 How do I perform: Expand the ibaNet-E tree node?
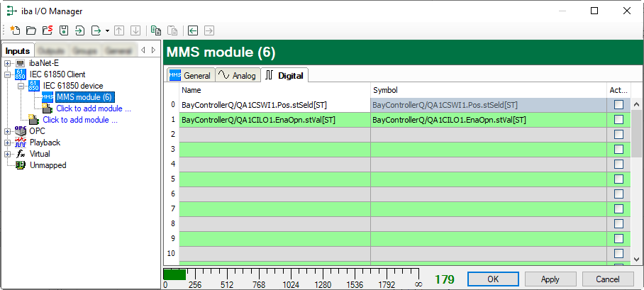(x=8, y=63)
